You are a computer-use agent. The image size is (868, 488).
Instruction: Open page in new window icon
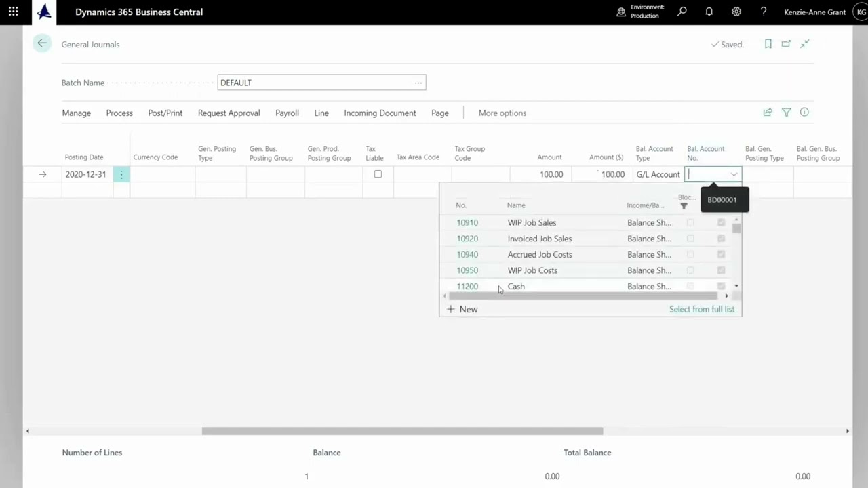pos(786,44)
